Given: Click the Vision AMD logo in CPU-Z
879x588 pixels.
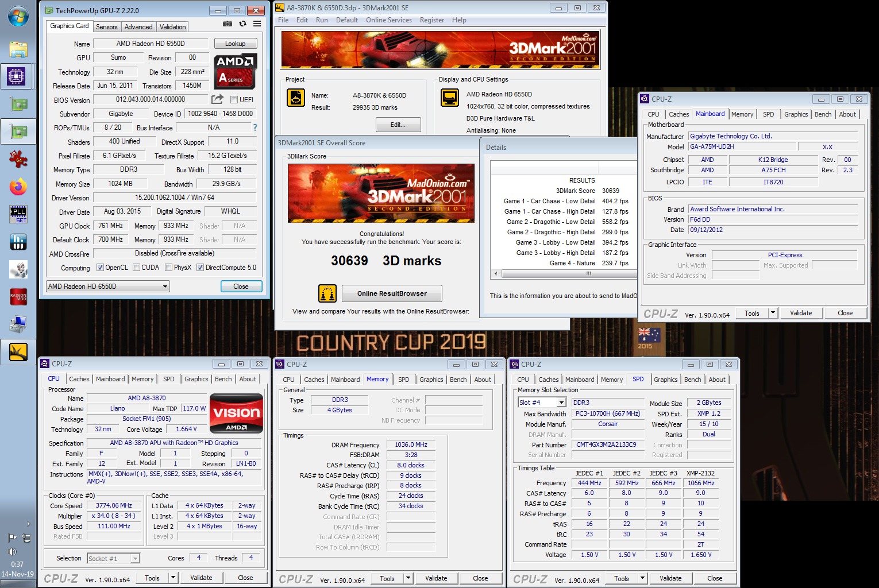Looking at the screenshot, I should click(236, 413).
